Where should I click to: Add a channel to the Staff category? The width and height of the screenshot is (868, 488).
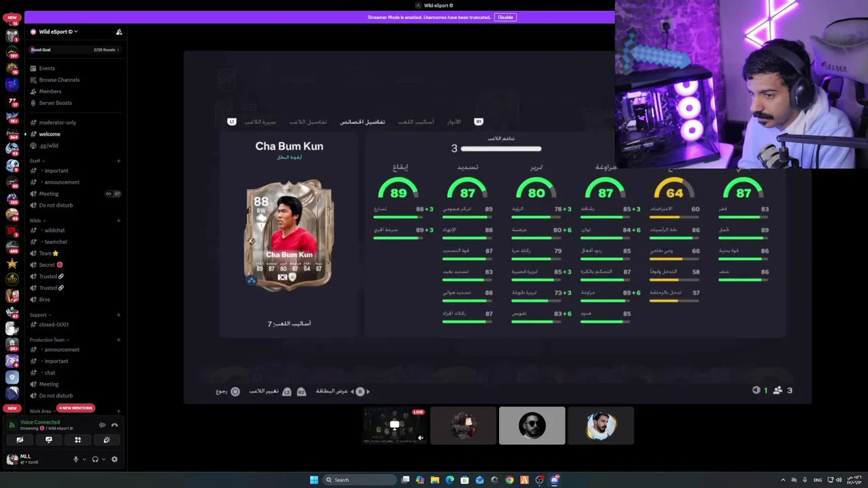pyautogui.click(x=119, y=161)
